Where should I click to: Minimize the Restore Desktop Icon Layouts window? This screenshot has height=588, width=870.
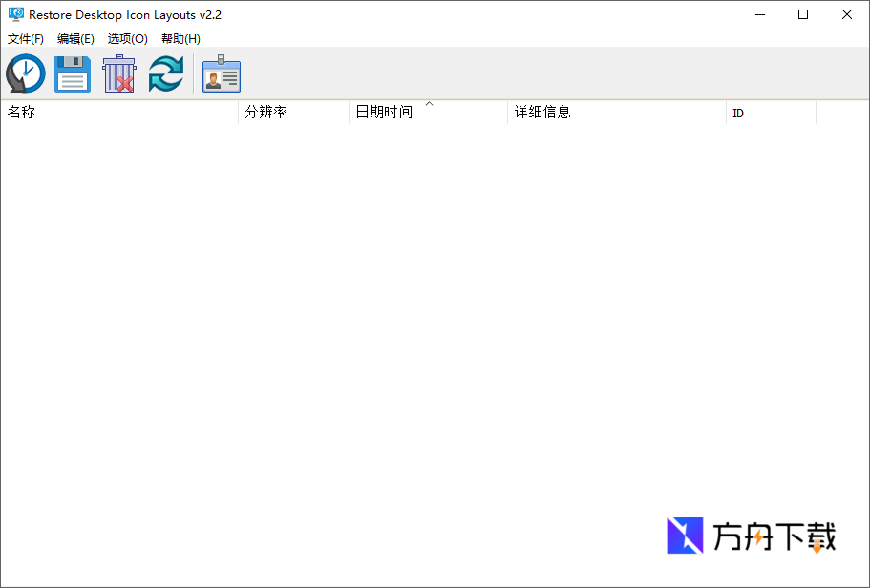tap(759, 14)
